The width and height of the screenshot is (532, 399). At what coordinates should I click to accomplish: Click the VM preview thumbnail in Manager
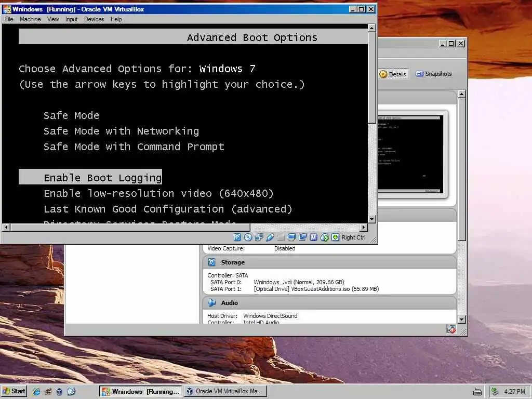410,155
